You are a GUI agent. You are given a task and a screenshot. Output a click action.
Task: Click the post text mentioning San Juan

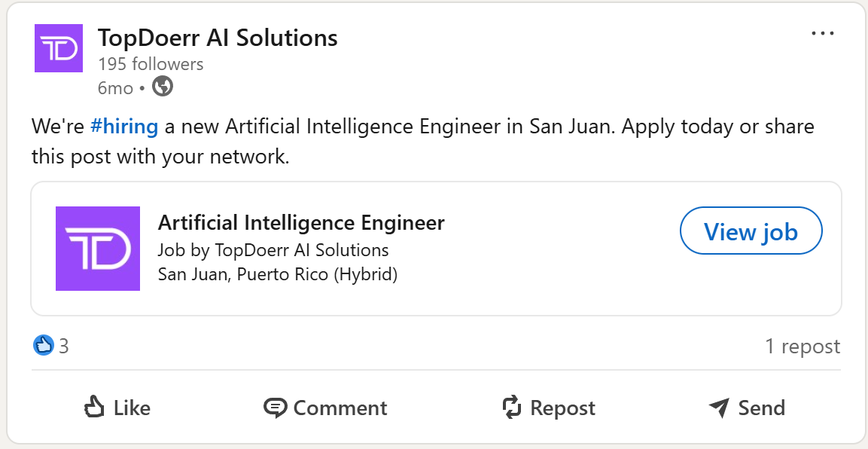point(422,142)
